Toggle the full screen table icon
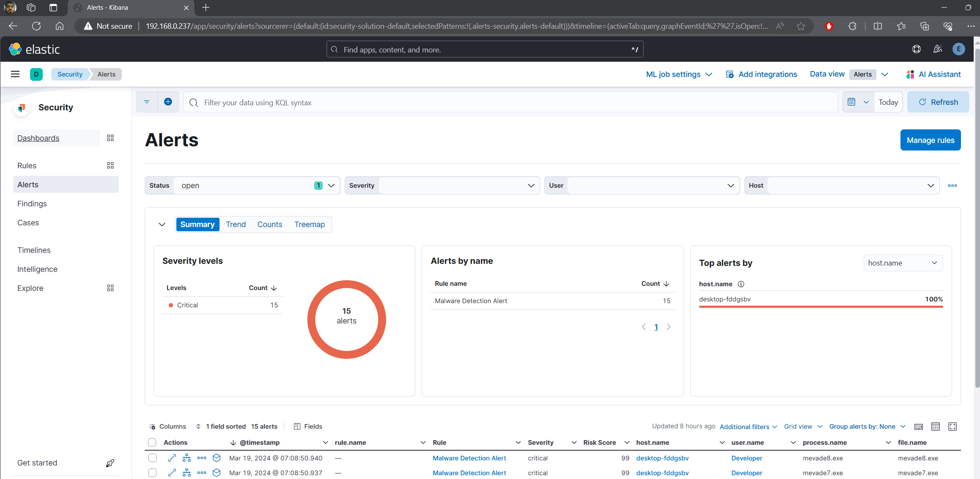The height and width of the screenshot is (479, 980). click(x=953, y=427)
